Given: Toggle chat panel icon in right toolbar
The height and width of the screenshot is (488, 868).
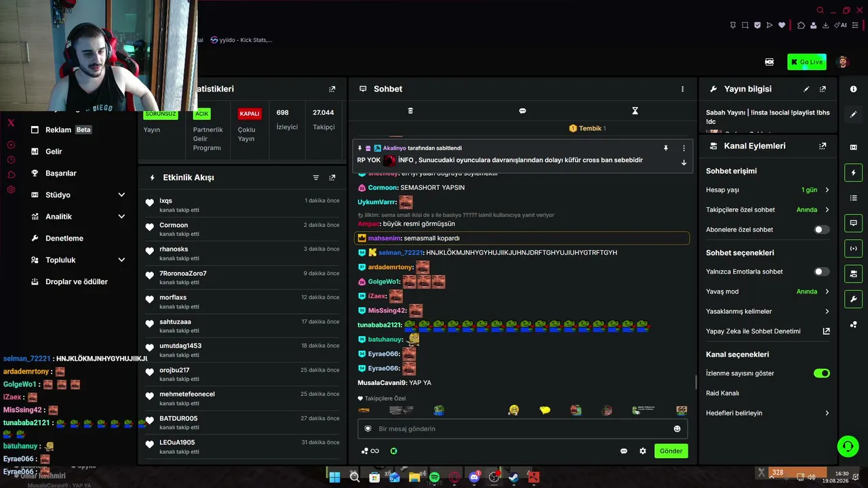Looking at the screenshot, I should click(853, 223).
